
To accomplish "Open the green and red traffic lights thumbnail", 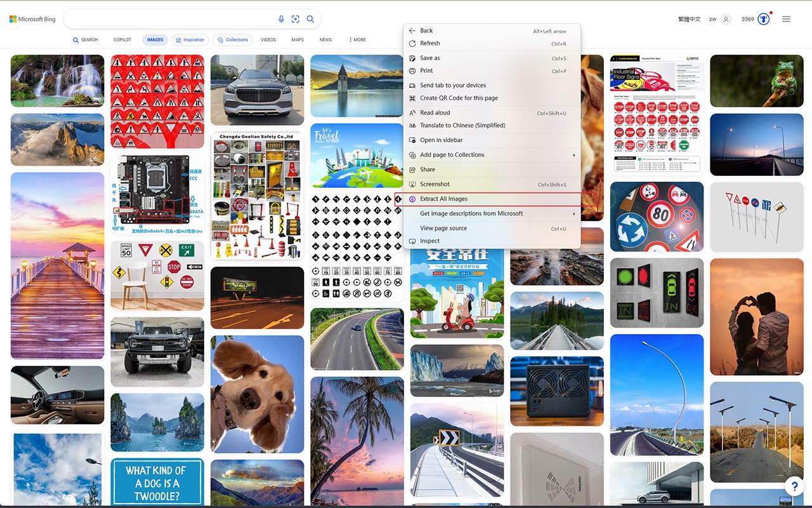I will pos(657,293).
